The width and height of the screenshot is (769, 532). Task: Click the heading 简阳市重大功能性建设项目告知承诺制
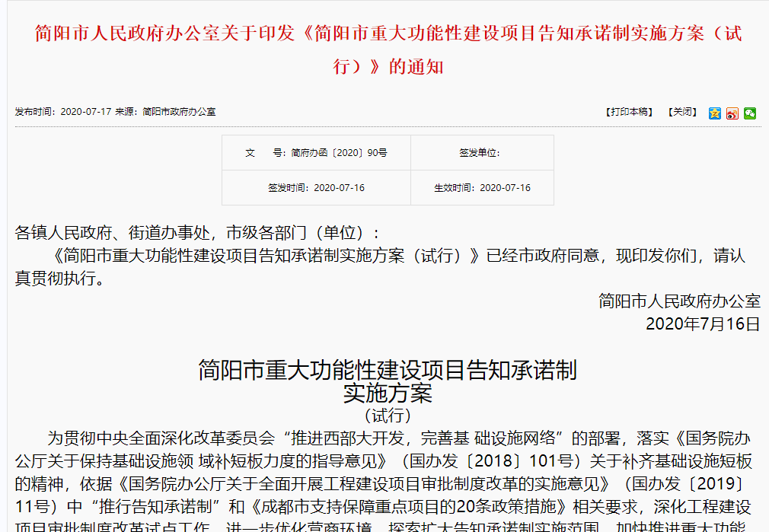[388, 371]
